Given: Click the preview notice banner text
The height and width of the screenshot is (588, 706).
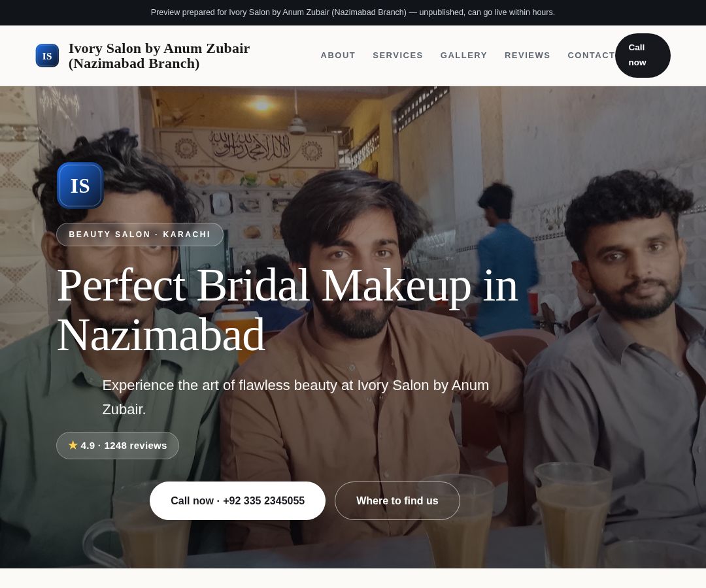Looking at the screenshot, I should (352, 12).
